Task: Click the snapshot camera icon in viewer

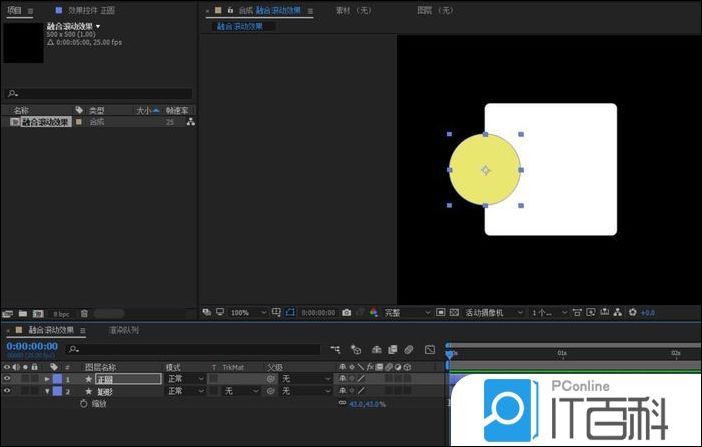Action: pyautogui.click(x=346, y=313)
